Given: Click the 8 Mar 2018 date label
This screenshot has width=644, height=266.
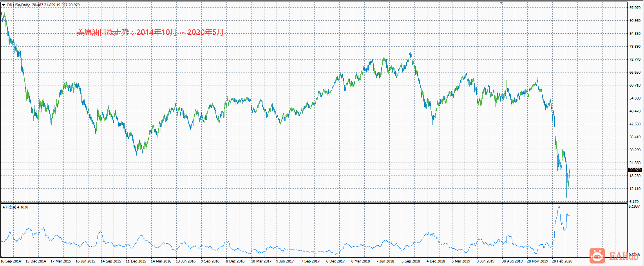Looking at the screenshot, I should pyautogui.click(x=361, y=261).
